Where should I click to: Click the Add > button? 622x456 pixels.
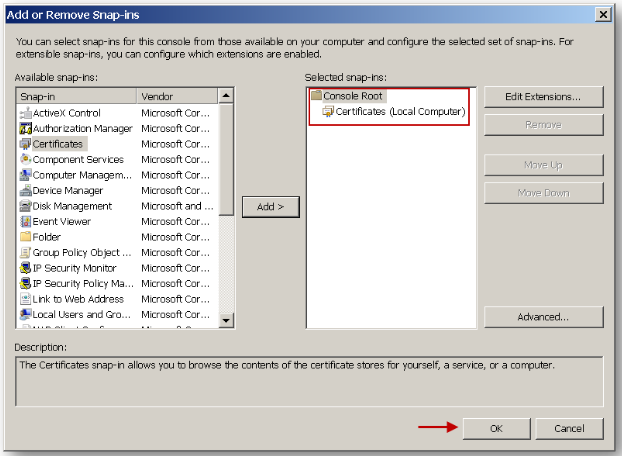271,207
